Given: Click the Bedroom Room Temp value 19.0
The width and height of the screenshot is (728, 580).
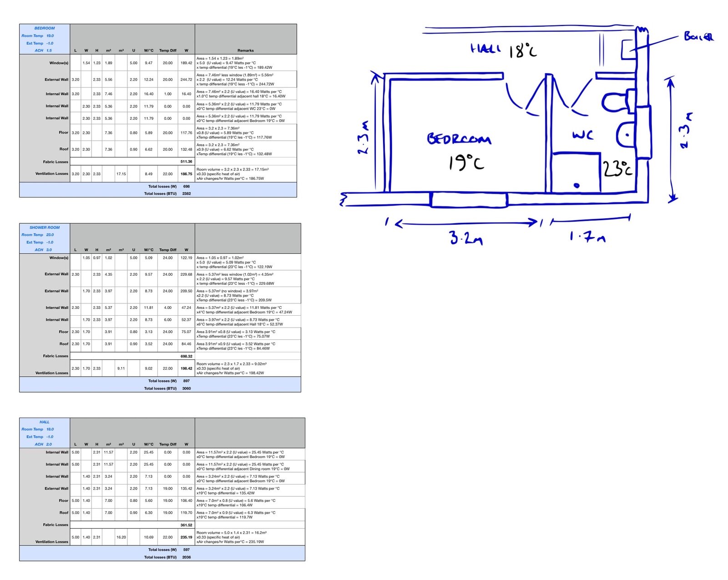Looking at the screenshot, I should tap(50, 36).
